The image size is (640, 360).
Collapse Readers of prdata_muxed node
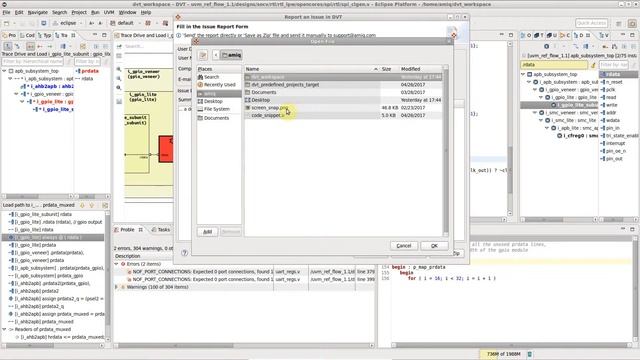pyautogui.click(x=4, y=329)
